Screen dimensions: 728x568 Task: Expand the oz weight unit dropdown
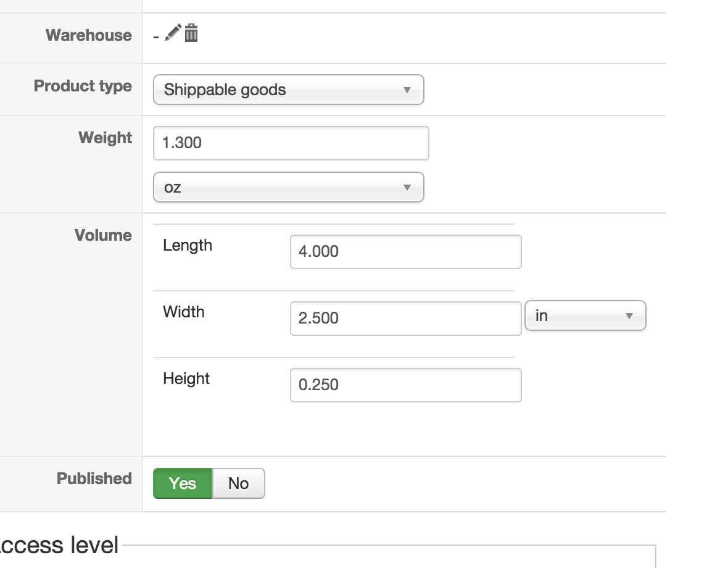[x=288, y=187]
